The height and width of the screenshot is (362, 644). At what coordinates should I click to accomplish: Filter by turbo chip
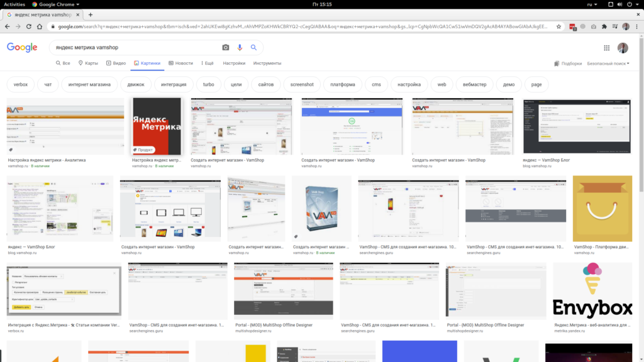pos(209,85)
